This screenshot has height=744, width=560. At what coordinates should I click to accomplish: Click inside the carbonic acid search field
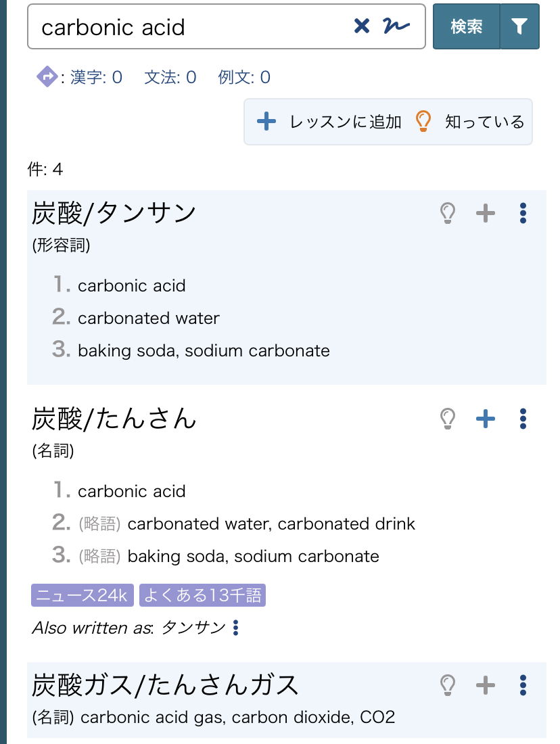point(190,26)
